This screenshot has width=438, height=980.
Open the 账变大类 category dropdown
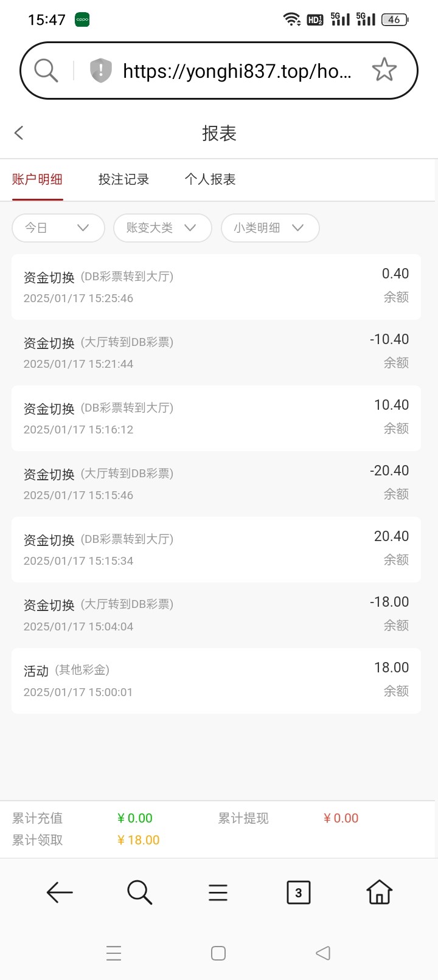tap(162, 228)
